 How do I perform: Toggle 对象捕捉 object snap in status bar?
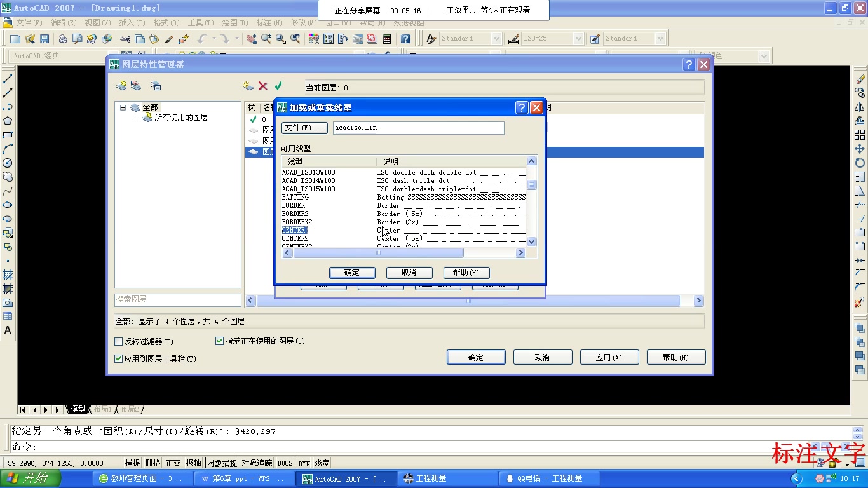click(222, 463)
